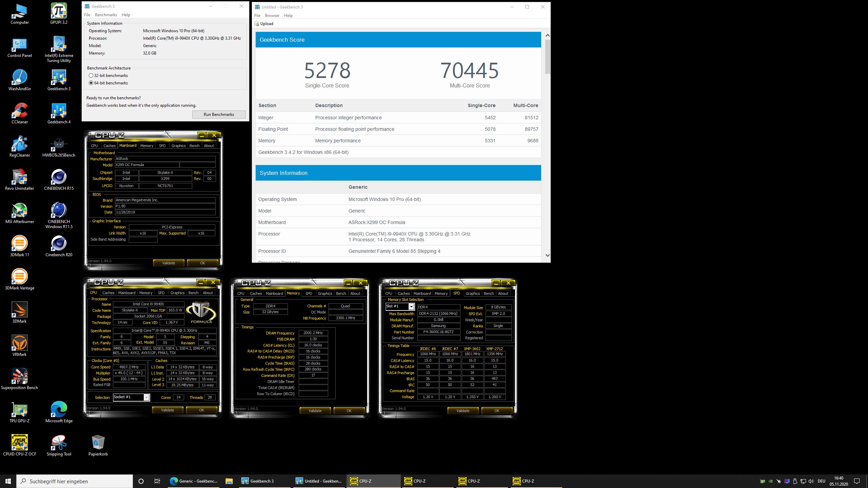
Task: Open VRMark desktop icon
Action: (20, 346)
